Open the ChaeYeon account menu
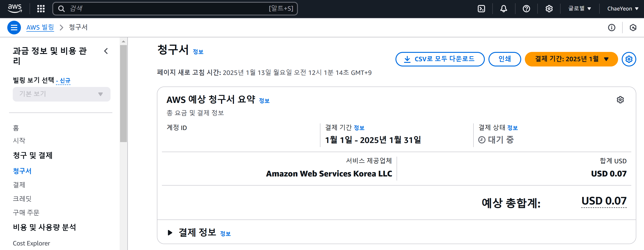644x250 pixels. point(622,9)
